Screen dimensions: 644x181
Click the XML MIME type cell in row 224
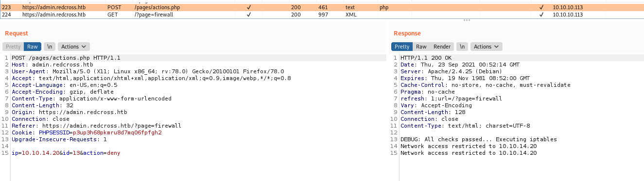(x=351, y=15)
